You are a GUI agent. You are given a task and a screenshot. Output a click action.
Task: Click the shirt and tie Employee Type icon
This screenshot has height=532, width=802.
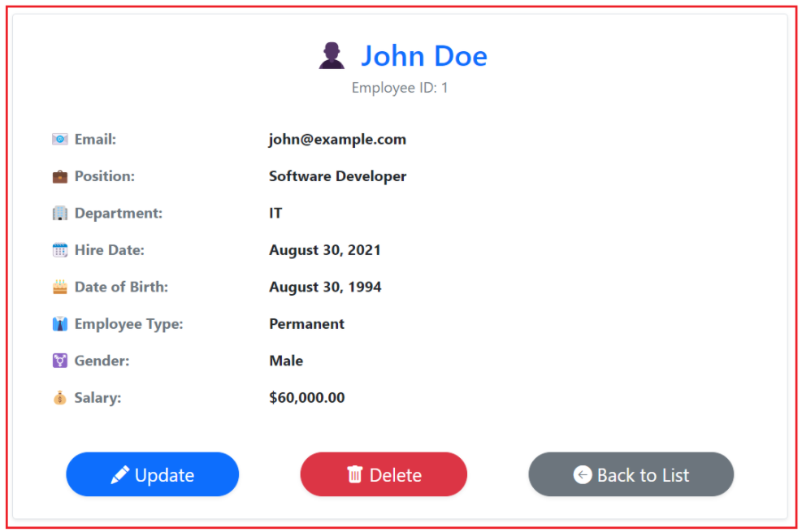[60, 324]
